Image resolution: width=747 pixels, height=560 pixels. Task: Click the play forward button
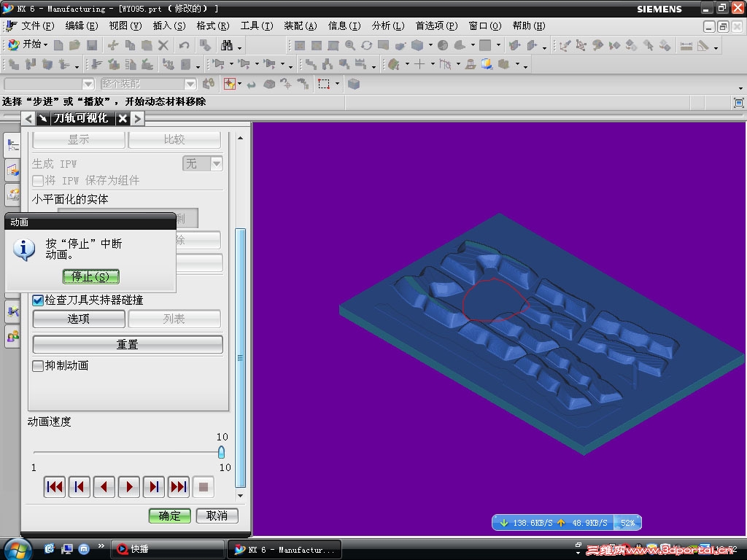128,486
